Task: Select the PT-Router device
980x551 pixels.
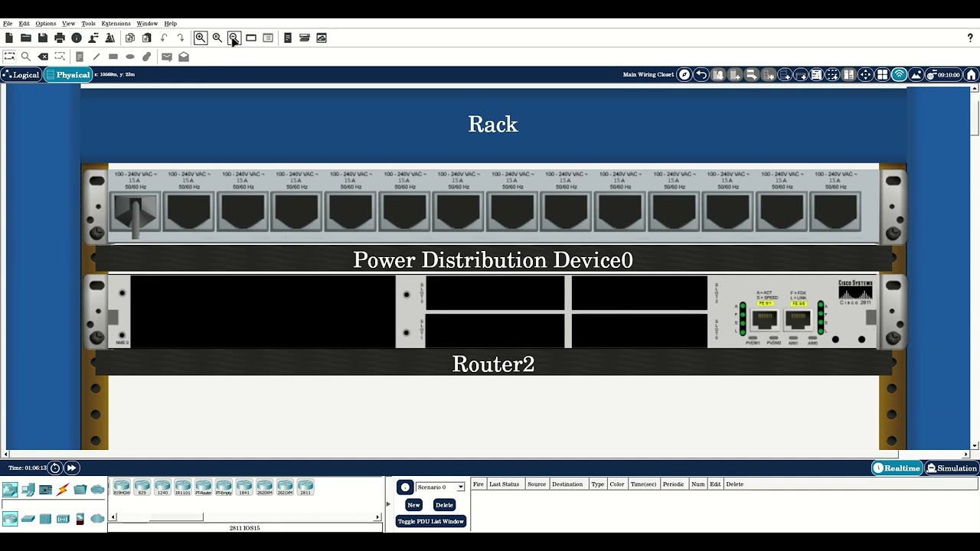Action: pos(203,487)
